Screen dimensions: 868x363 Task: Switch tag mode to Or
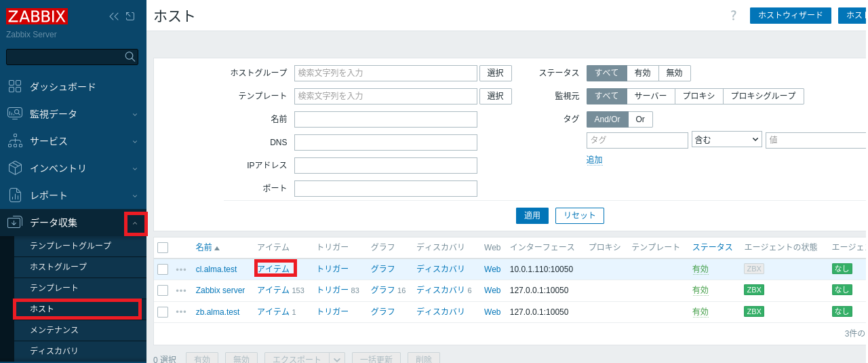(640, 119)
